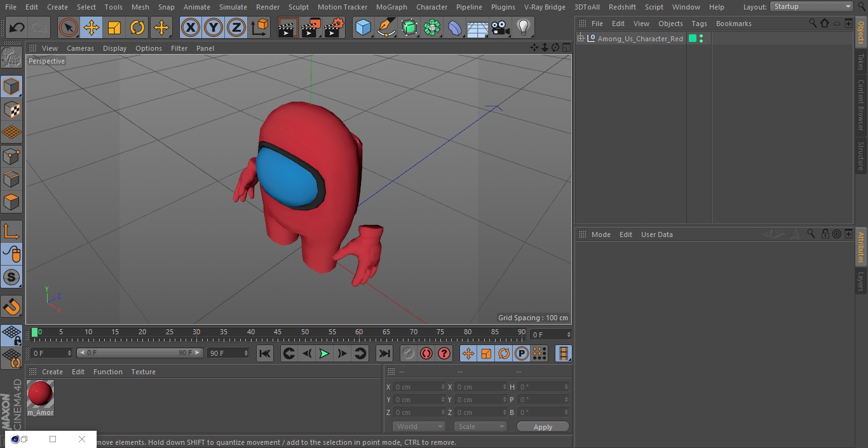
Task: Open the spline Pen tool
Action: click(x=386, y=27)
